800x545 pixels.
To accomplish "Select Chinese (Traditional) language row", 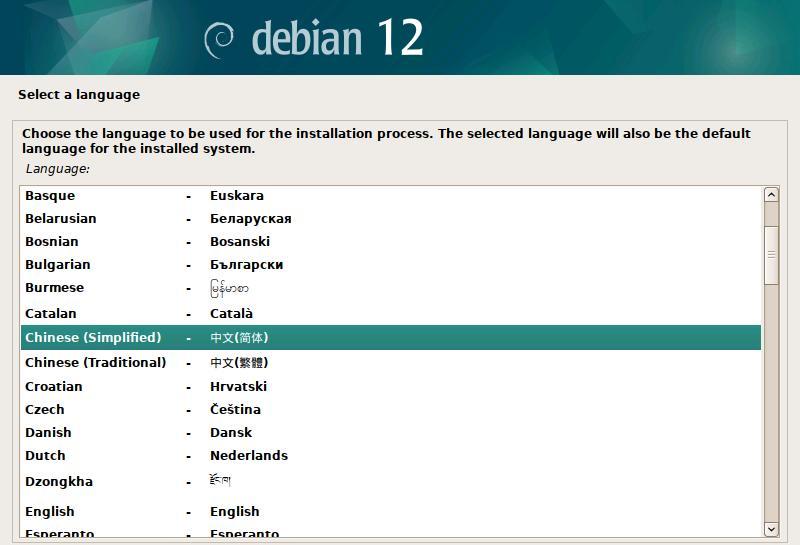I will tap(391, 362).
